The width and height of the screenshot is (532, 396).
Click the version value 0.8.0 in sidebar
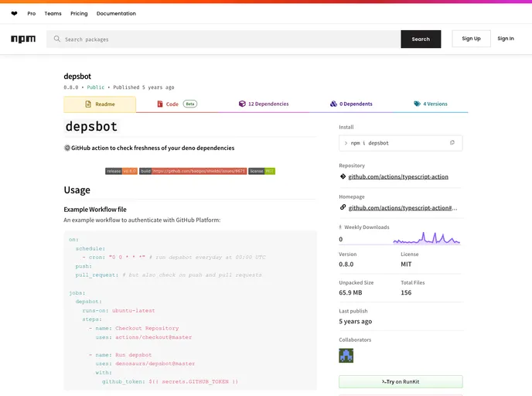(346, 264)
